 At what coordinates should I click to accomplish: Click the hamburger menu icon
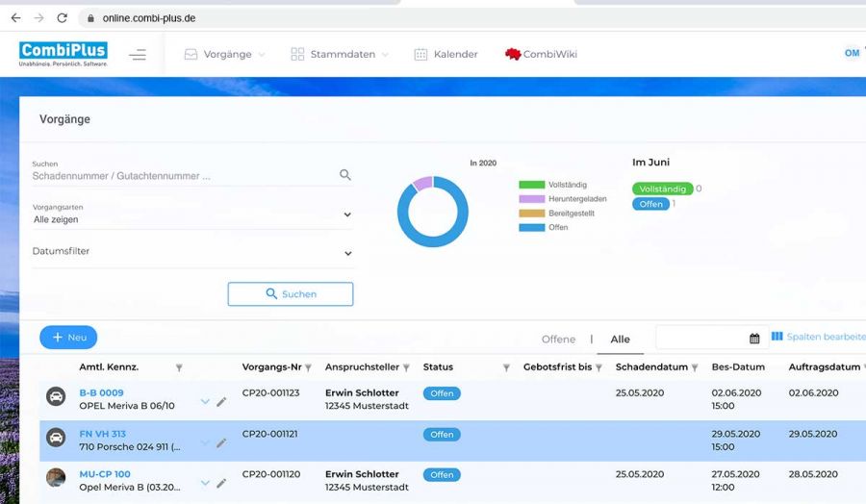[x=138, y=55]
